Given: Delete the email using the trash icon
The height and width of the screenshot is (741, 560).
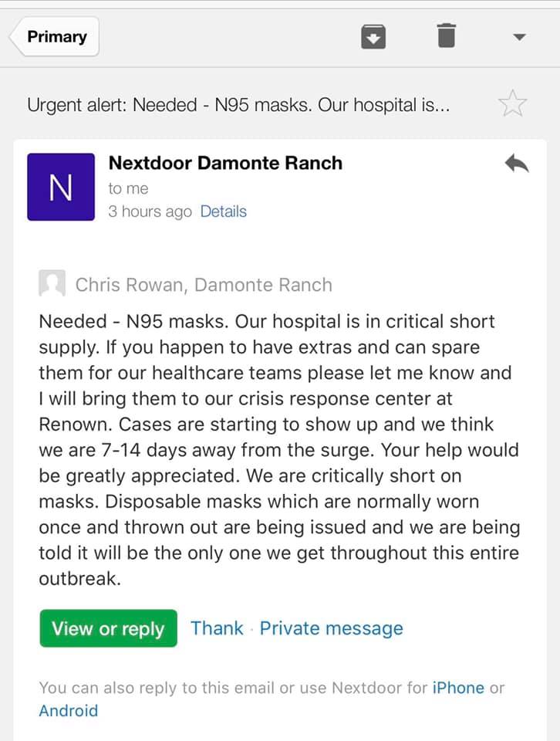Looking at the screenshot, I should [446, 36].
